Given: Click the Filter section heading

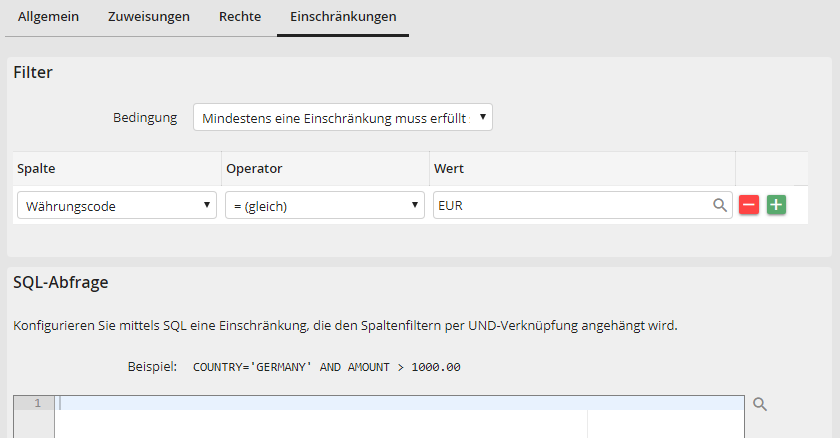Looking at the screenshot, I should tap(33, 72).
